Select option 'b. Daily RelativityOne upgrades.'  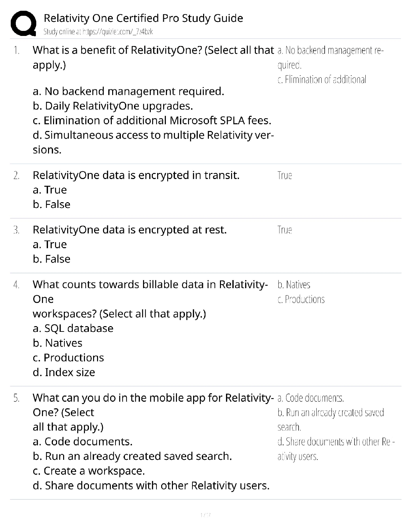113,106
